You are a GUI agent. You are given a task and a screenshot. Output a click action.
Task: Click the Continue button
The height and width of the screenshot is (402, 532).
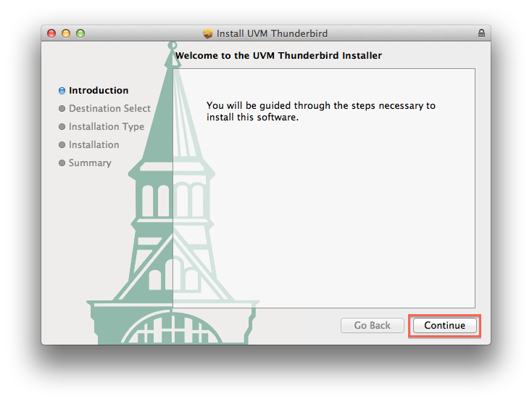445,326
